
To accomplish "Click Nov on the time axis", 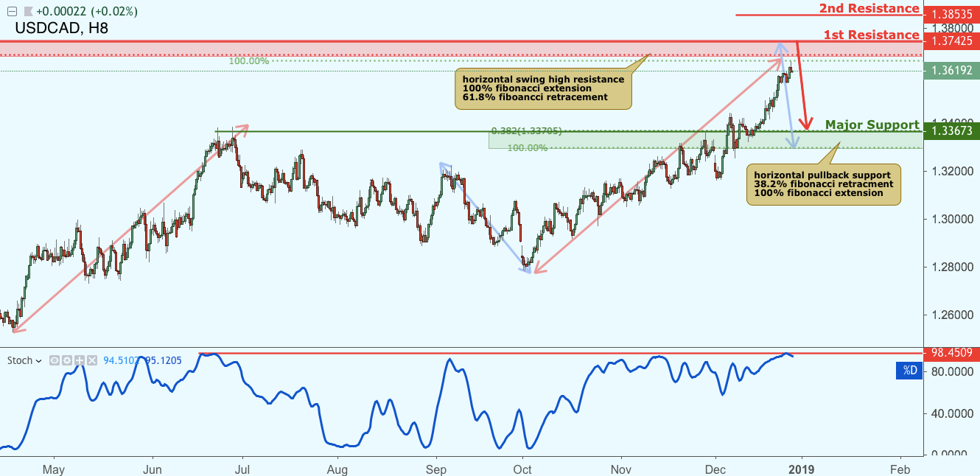I will (621, 469).
